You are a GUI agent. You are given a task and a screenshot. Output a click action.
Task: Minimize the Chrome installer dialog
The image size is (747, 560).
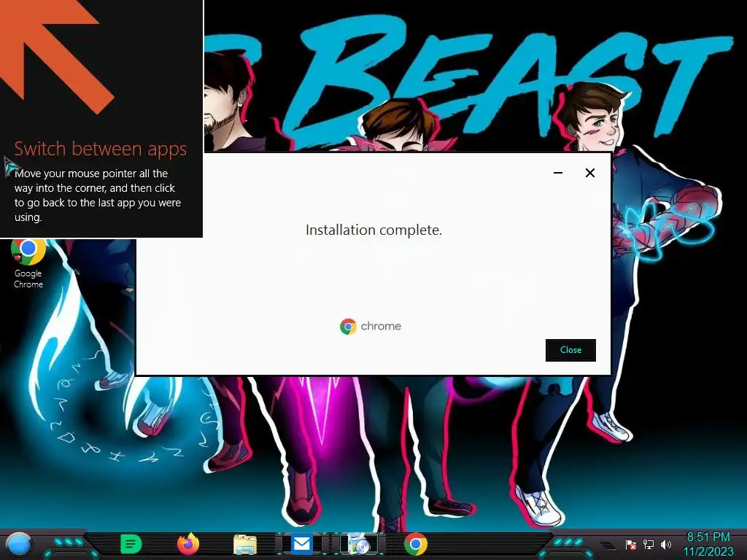tap(558, 173)
